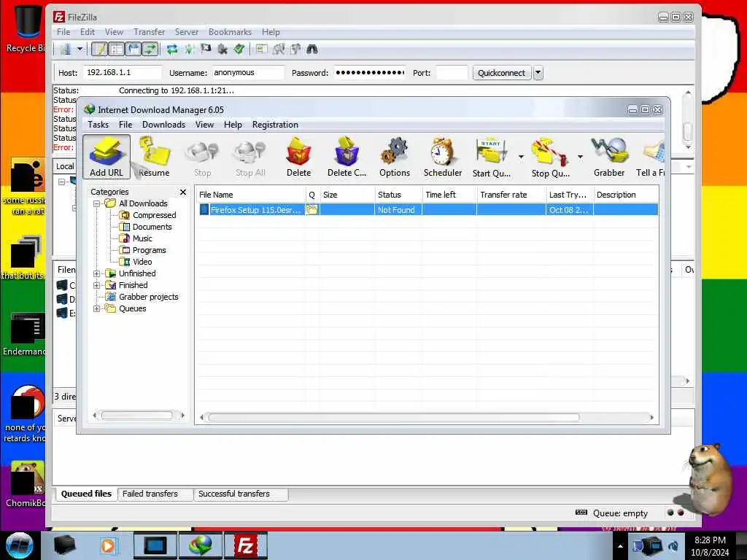
Task: Toggle FileZilla local directory tree display
Action: [x=116, y=49]
